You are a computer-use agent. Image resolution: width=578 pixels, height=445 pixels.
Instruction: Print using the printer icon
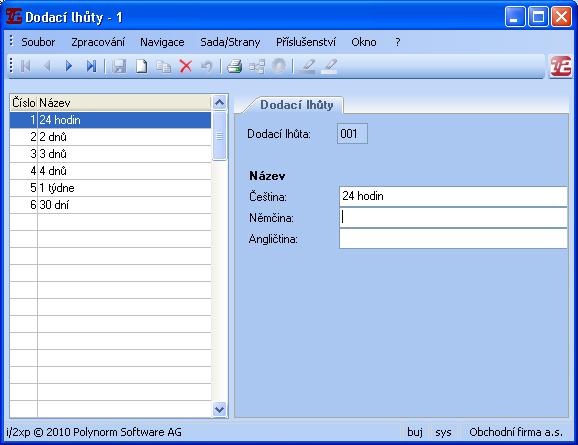coord(235,66)
